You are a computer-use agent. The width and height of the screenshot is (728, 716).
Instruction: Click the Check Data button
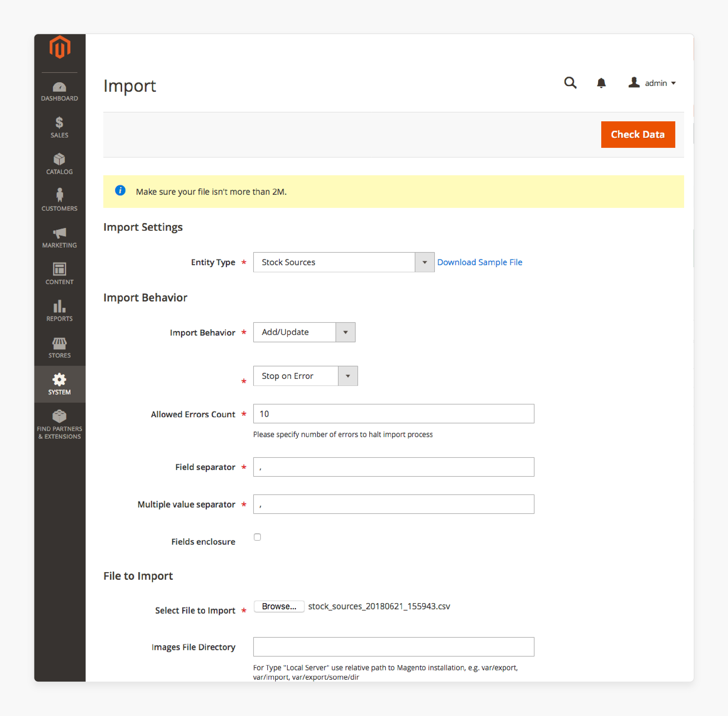click(x=638, y=134)
